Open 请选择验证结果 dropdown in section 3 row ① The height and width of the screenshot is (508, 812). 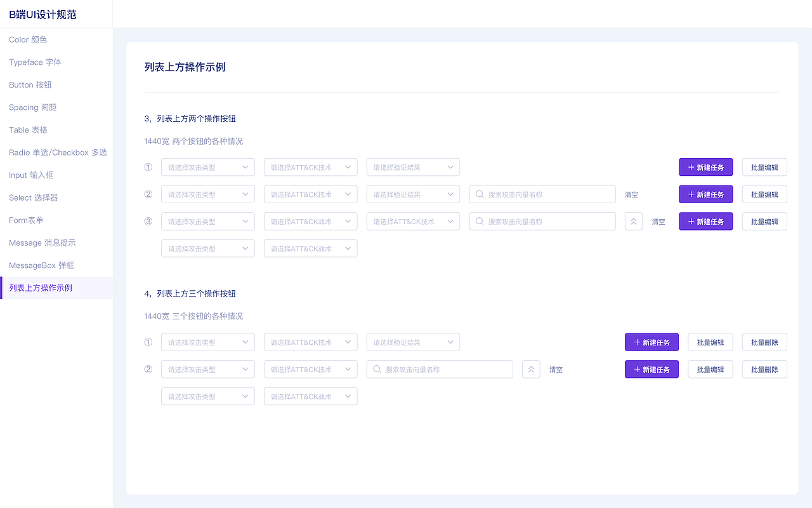[x=413, y=168]
